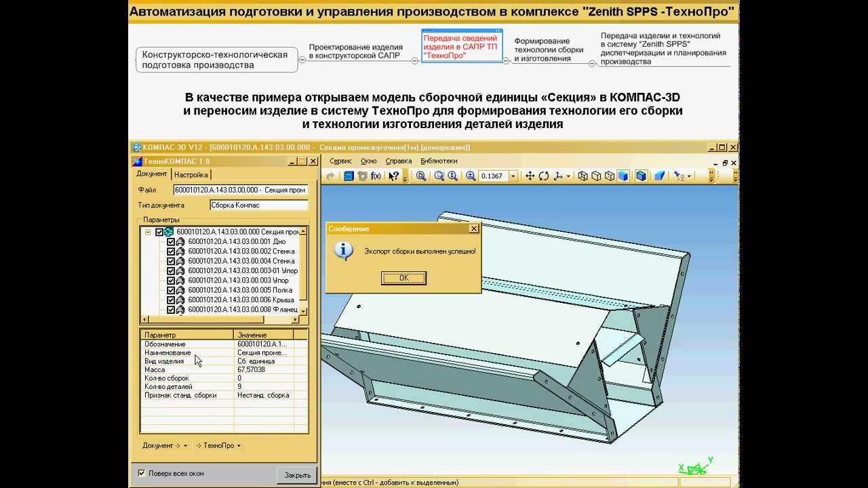Click the part icon next to 003-01 Упор
This screenshot has height=488, width=868.
pos(180,270)
